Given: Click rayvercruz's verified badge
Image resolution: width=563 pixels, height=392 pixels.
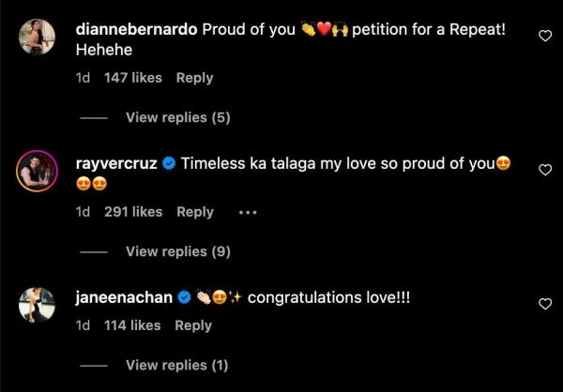Looking at the screenshot, I should pos(169,163).
